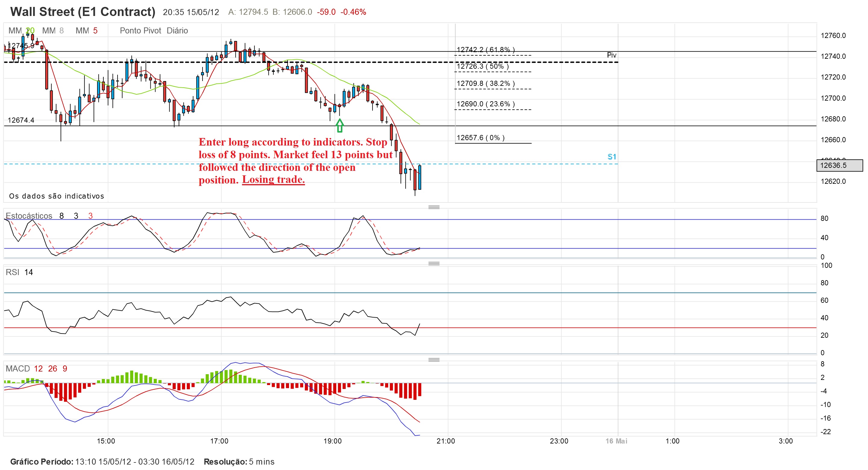Click the Gráfico Período date range text
868x470 pixels.
click(102, 462)
